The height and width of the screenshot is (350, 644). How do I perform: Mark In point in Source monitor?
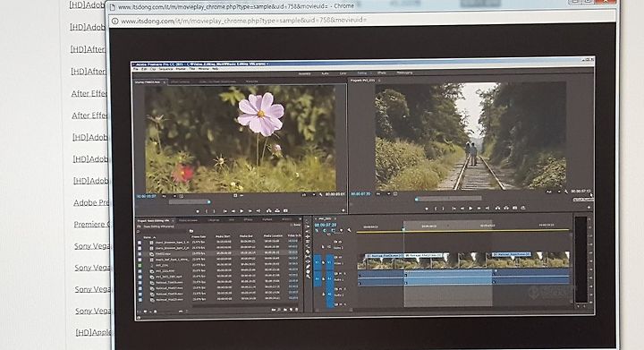pos(207,210)
